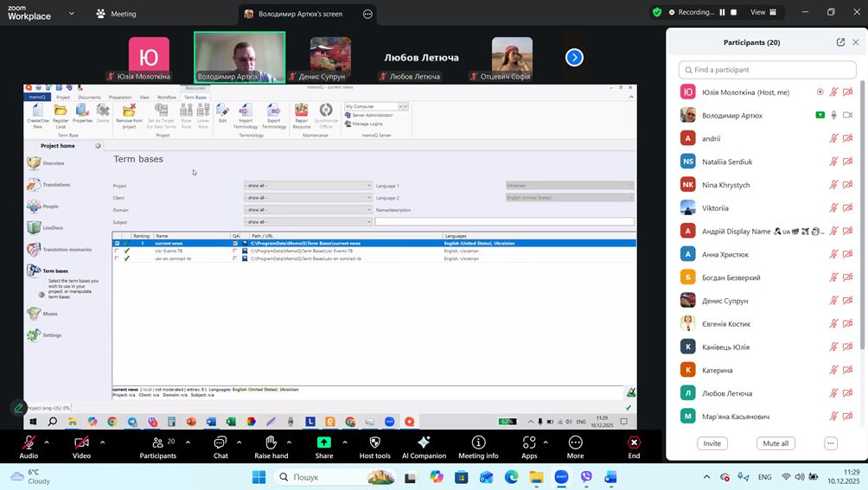Open Host tools shield icon

coord(374,442)
